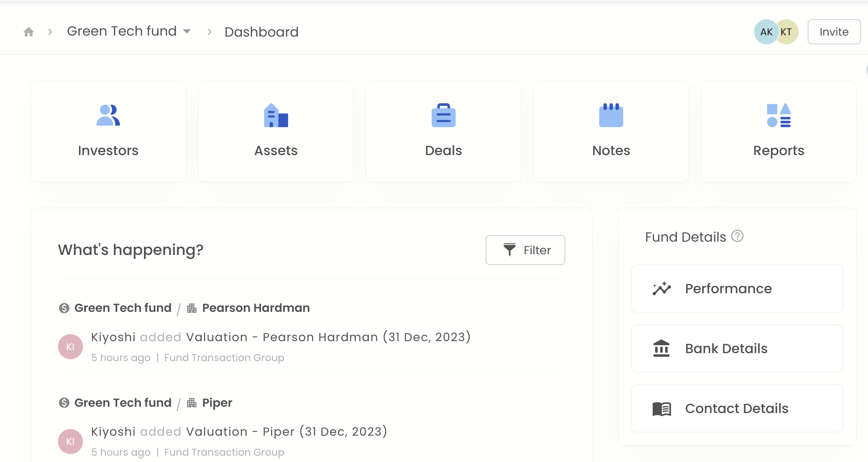Image resolution: width=868 pixels, height=462 pixels.
Task: Open the Deals card label
Action: coord(443,150)
